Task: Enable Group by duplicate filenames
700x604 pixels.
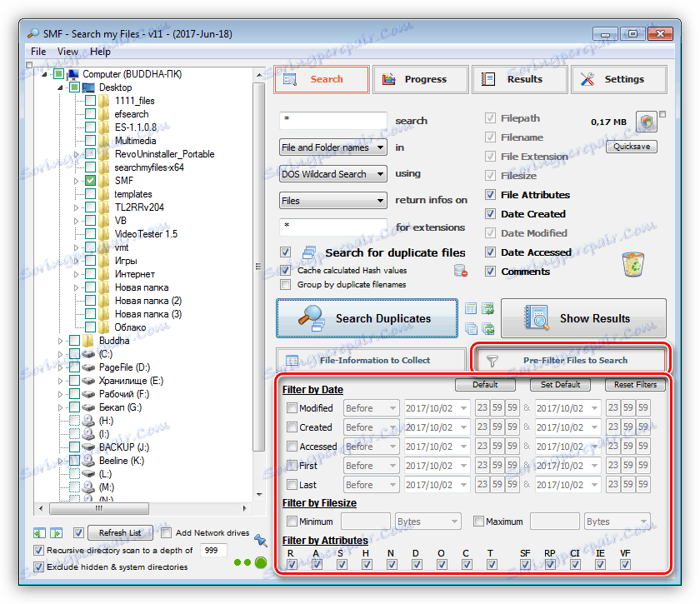Action: [285, 284]
